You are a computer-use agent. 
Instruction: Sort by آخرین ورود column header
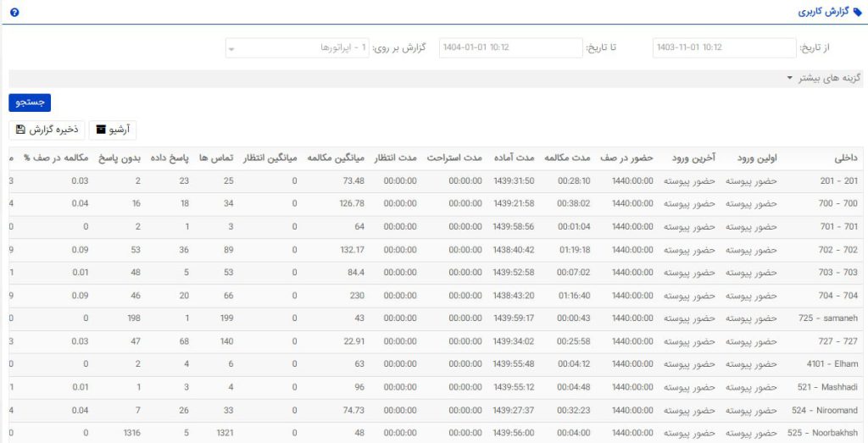tap(693, 158)
